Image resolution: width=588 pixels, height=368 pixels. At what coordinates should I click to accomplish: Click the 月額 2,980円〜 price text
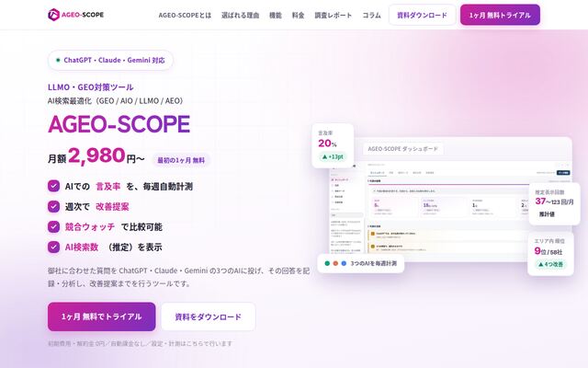96,155
